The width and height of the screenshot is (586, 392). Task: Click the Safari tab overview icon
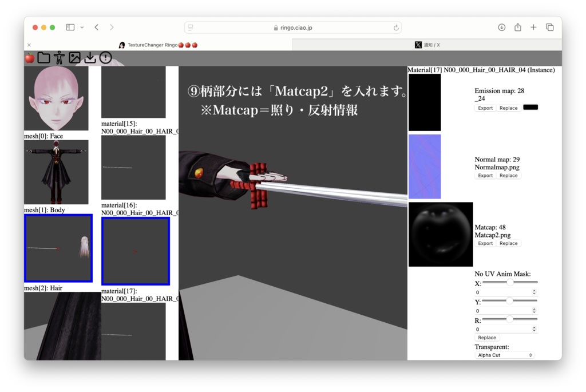coord(549,27)
